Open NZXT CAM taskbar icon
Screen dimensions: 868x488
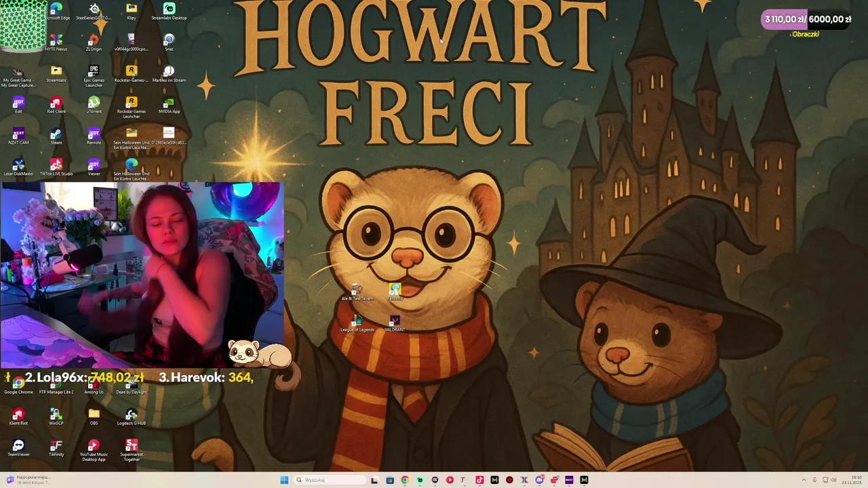[569, 480]
